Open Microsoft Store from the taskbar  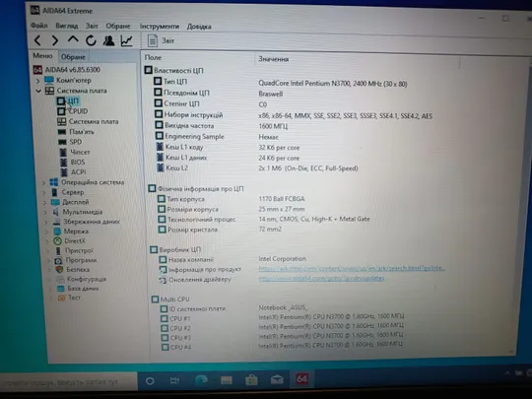pyautogui.click(x=251, y=380)
